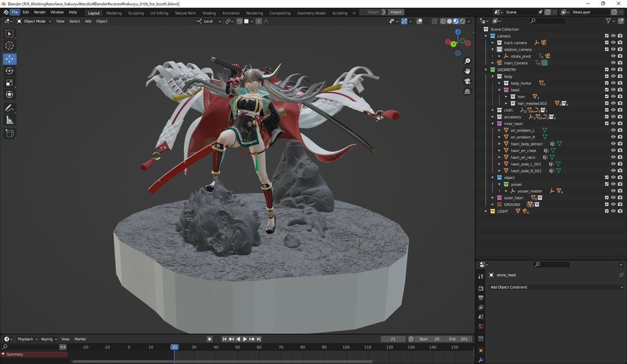Click frame field showing 21

(x=392, y=338)
